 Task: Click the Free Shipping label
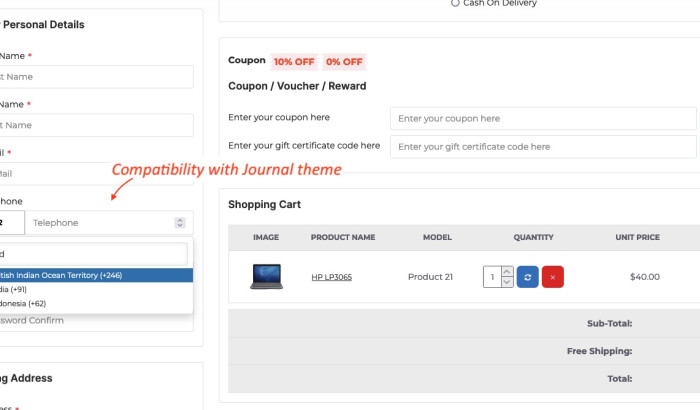tap(600, 351)
